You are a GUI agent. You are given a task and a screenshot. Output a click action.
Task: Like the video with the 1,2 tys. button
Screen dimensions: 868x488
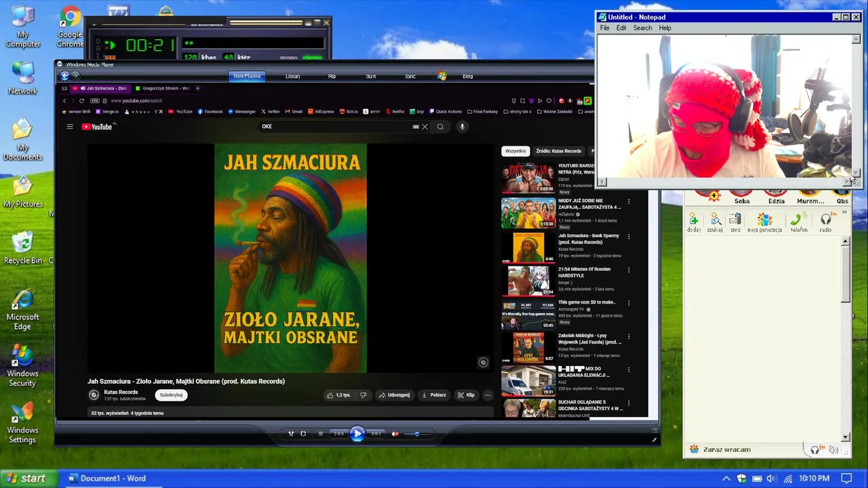point(338,395)
